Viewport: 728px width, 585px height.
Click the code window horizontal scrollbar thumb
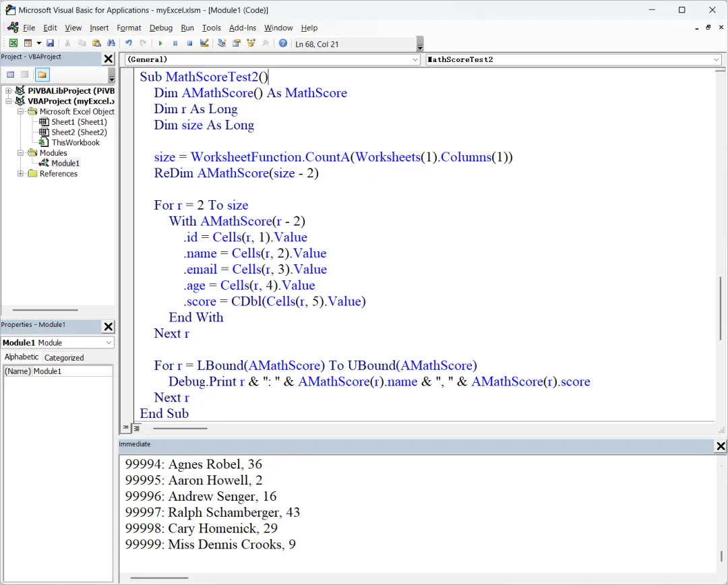pyautogui.click(x=180, y=429)
